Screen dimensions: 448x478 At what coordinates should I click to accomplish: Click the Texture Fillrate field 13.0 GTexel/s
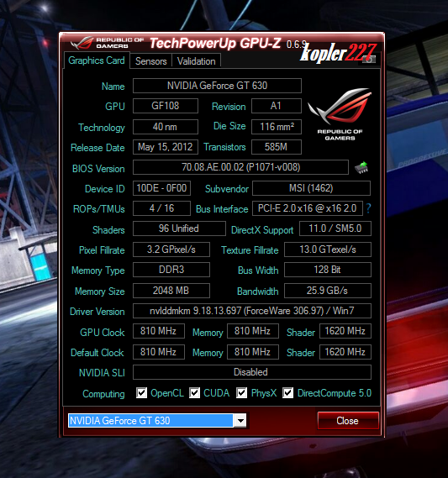[x=328, y=250]
